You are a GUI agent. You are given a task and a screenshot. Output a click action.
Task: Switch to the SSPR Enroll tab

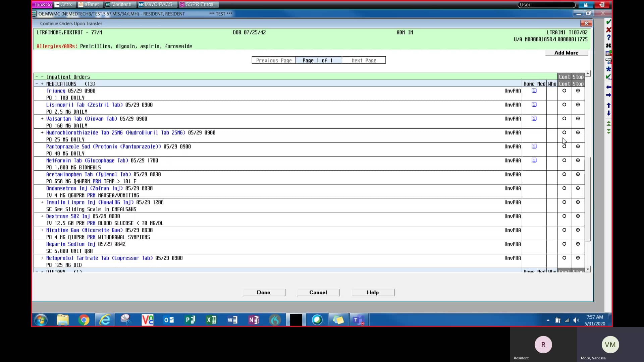pos(199,4)
